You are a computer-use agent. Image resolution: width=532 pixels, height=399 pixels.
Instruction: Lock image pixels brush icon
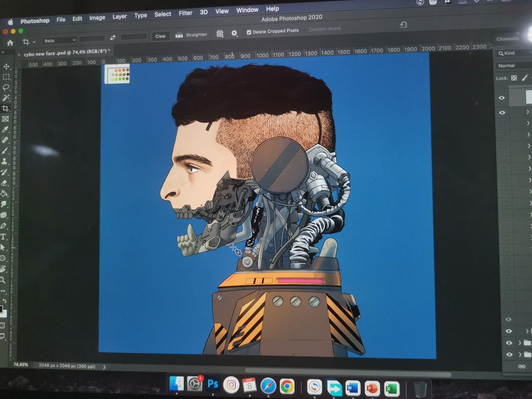(525, 78)
